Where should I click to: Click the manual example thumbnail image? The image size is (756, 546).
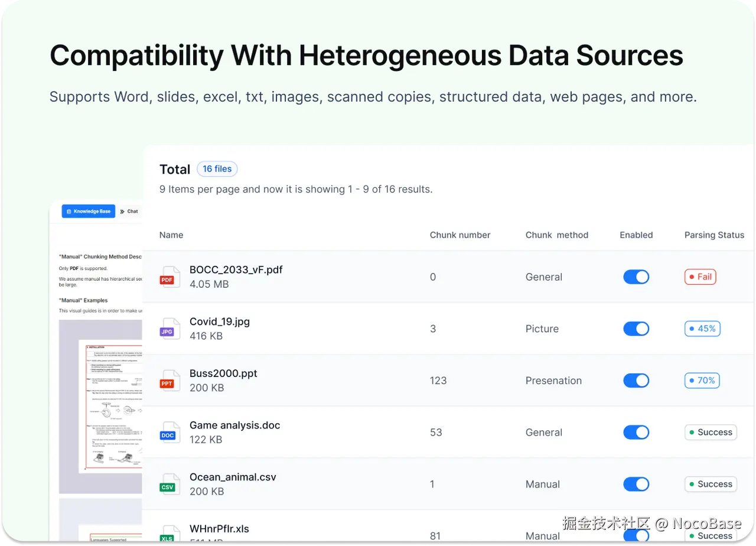pyautogui.click(x=101, y=407)
